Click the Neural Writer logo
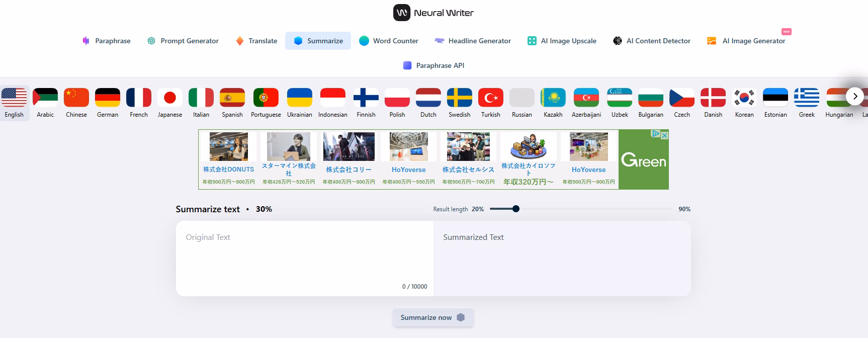This screenshot has width=868, height=338. tap(433, 13)
